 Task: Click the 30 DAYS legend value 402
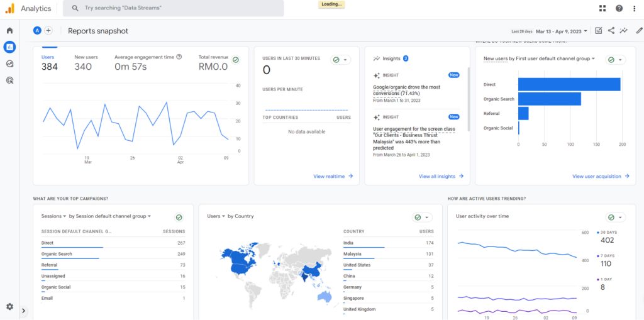pyautogui.click(x=607, y=240)
